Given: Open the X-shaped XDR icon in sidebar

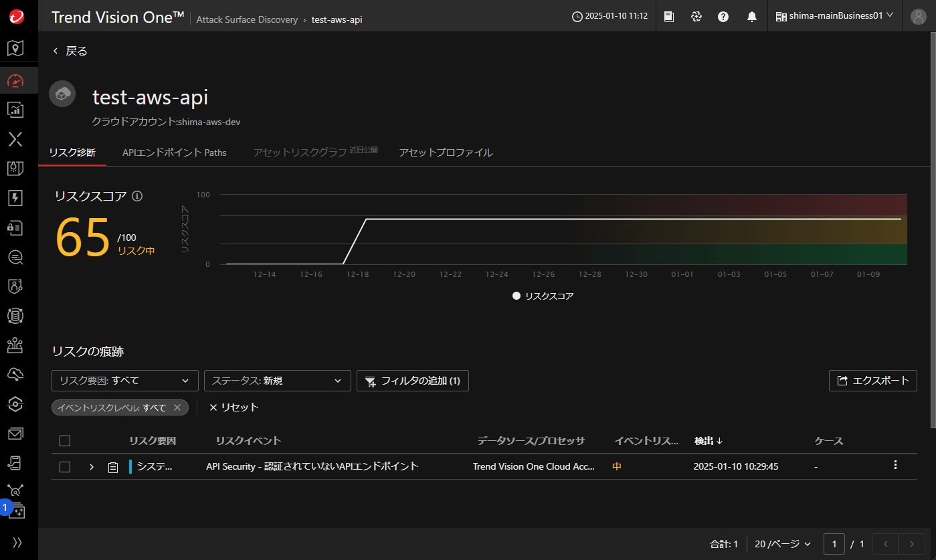Looking at the screenshot, I should click(x=15, y=139).
